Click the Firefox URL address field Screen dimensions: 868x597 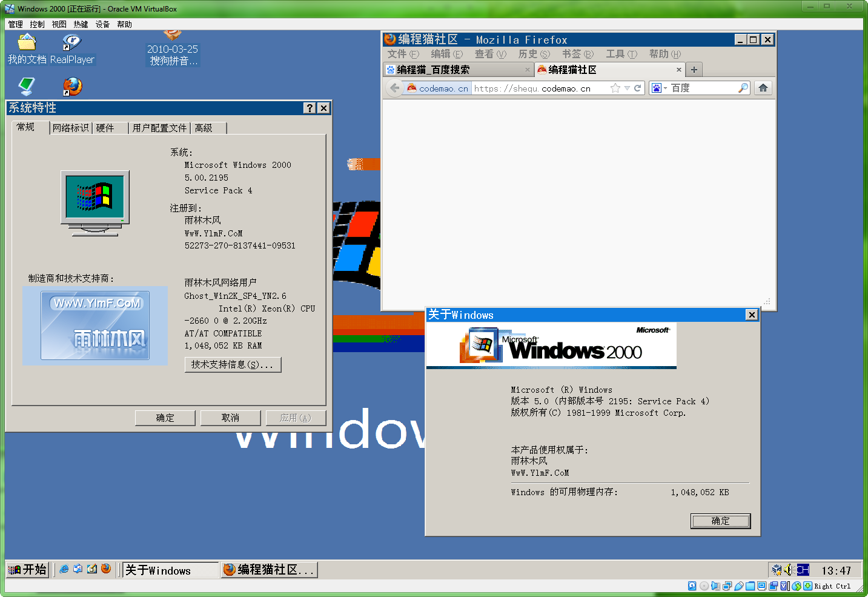(x=540, y=88)
